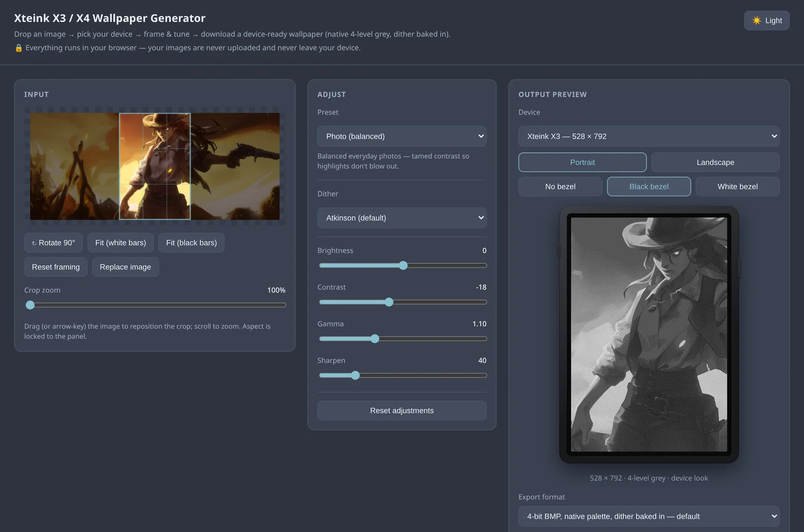Click the Gamma slider handle
This screenshot has width=804, height=532.
pyautogui.click(x=375, y=339)
